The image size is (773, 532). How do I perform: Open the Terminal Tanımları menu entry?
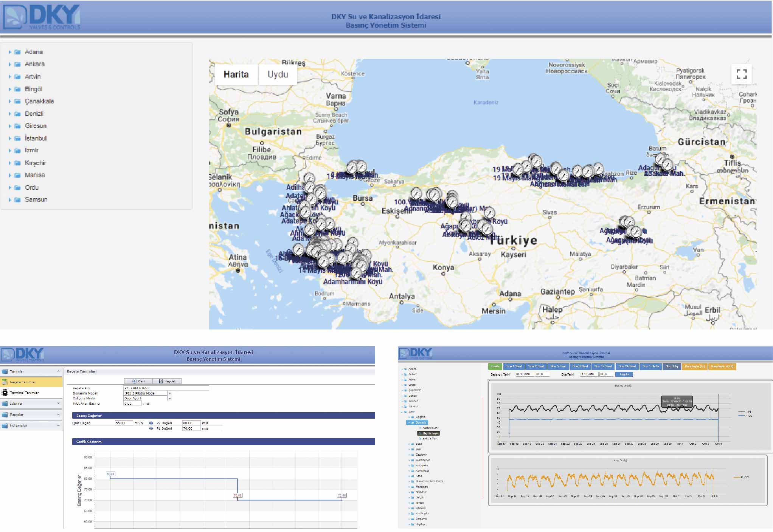[25, 393]
